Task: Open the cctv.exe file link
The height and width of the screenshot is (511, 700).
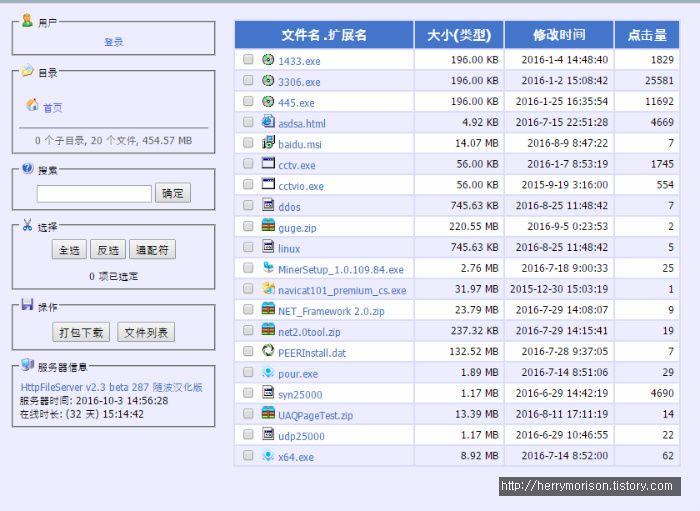Action: pos(297,165)
